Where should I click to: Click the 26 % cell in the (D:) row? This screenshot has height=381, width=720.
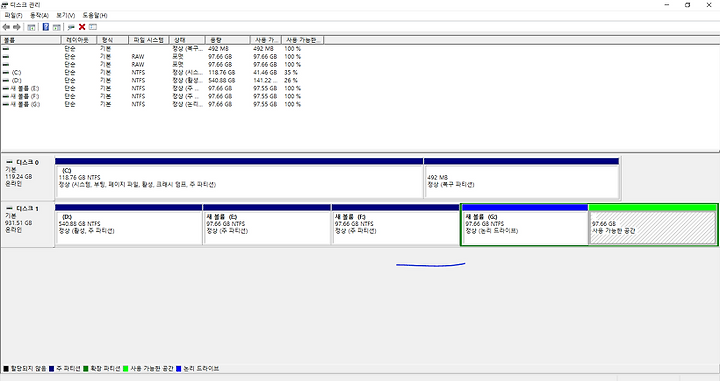tap(291, 80)
